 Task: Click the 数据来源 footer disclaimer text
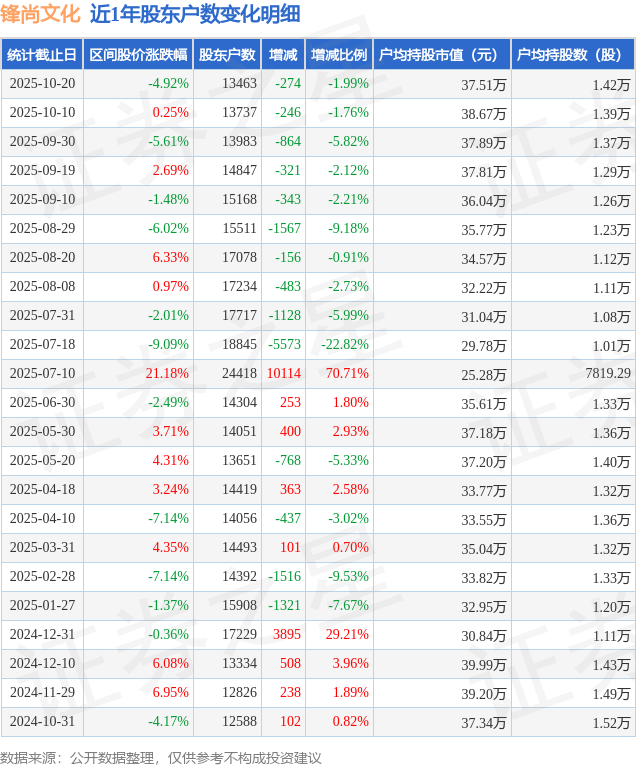148,757
